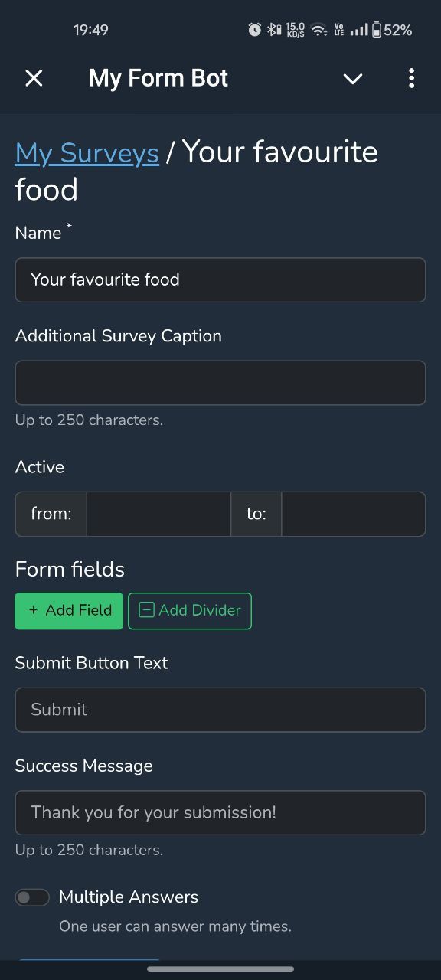Screen dimensions: 441x980
Task: Tap the Wi-Fi status icon
Action: click(318, 31)
